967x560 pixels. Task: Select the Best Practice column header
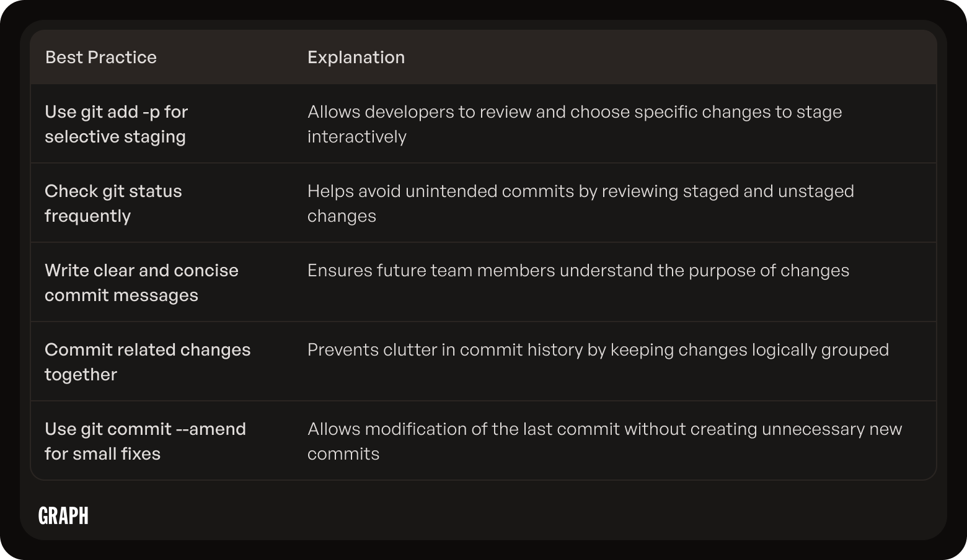[x=101, y=58]
